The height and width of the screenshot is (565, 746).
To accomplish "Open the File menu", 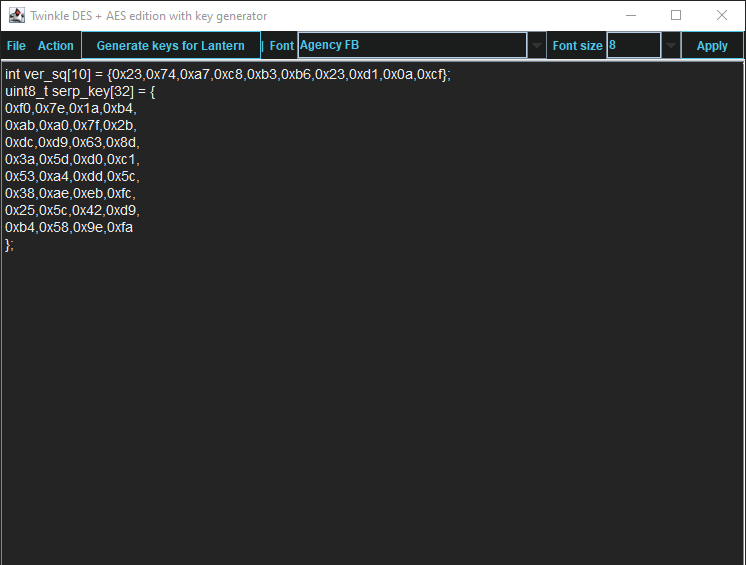I will [16, 46].
